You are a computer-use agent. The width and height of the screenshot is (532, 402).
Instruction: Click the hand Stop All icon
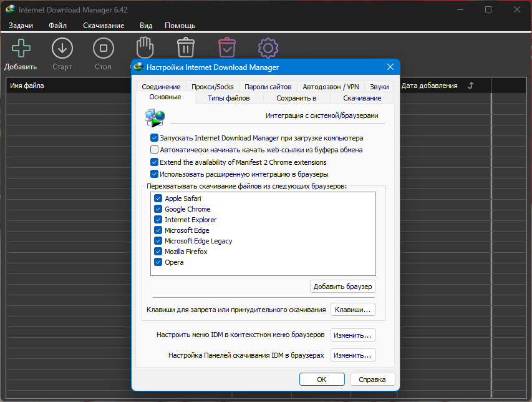(145, 47)
